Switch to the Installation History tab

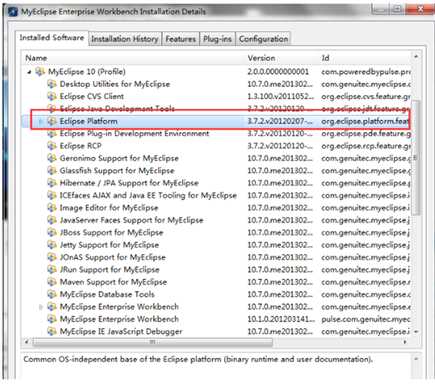pyautogui.click(x=125, y=39)
